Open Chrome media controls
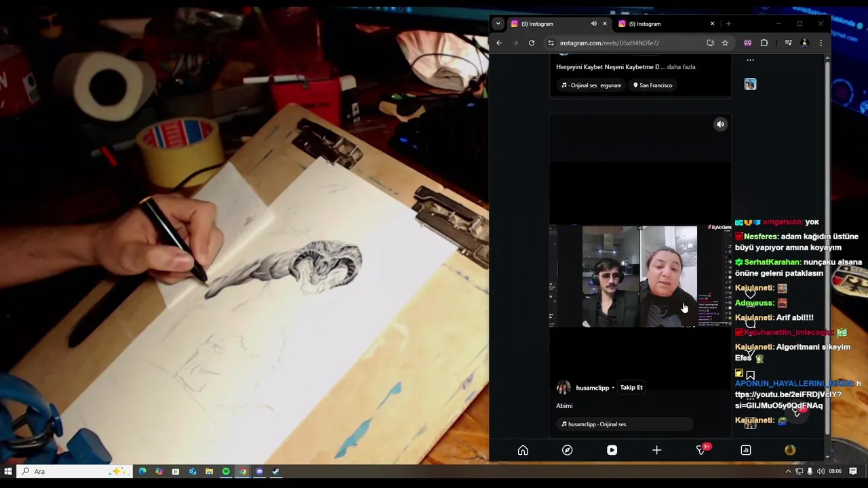The width and height of the screenshot is (868, 488). click(788, 43)
